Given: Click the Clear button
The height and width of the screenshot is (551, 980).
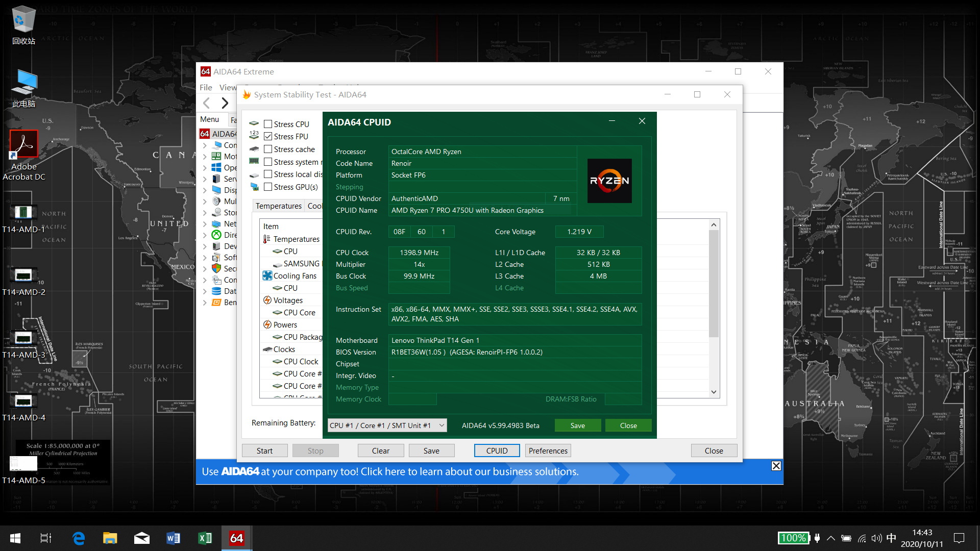Looking at the screenshot, I should tap(381, 450).
